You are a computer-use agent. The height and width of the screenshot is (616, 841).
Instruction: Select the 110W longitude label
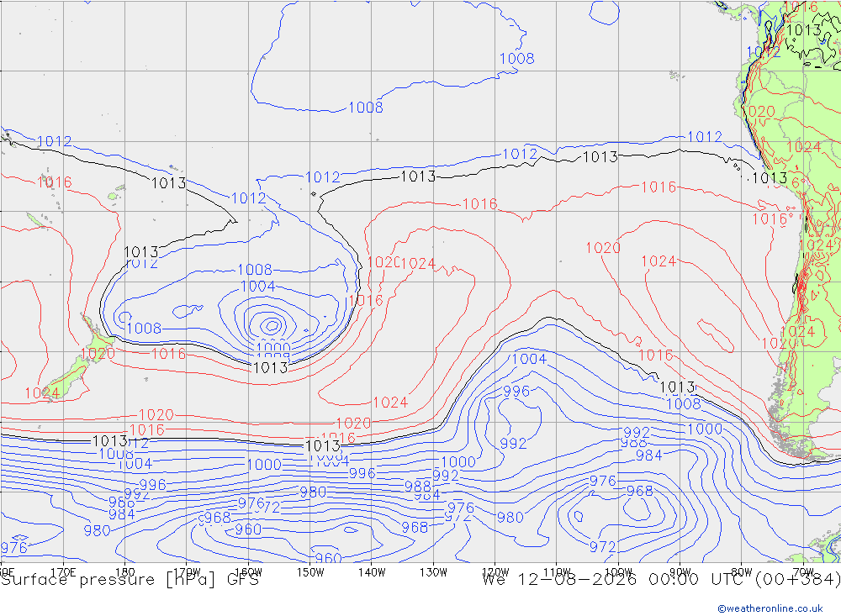(x=557, y=572)
